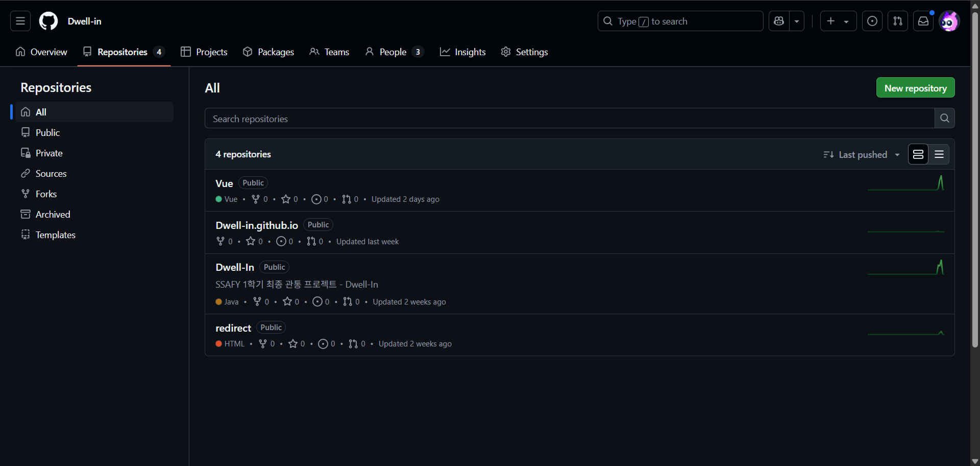Click Dwell-In Java repo fork count
Screen dimensions: 980x466
[261, 302]
